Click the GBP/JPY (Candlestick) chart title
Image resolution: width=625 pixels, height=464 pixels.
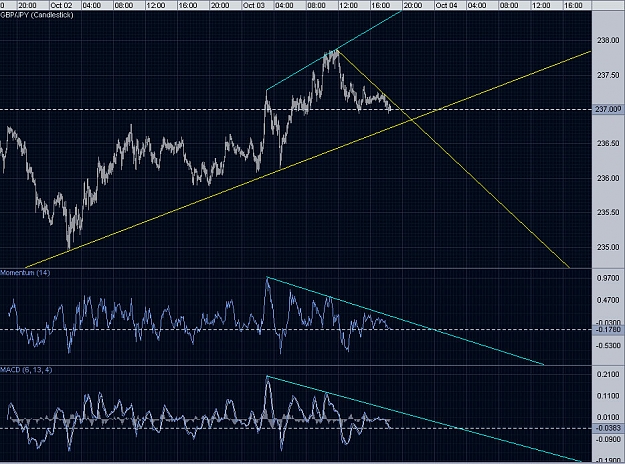(37, 15)
